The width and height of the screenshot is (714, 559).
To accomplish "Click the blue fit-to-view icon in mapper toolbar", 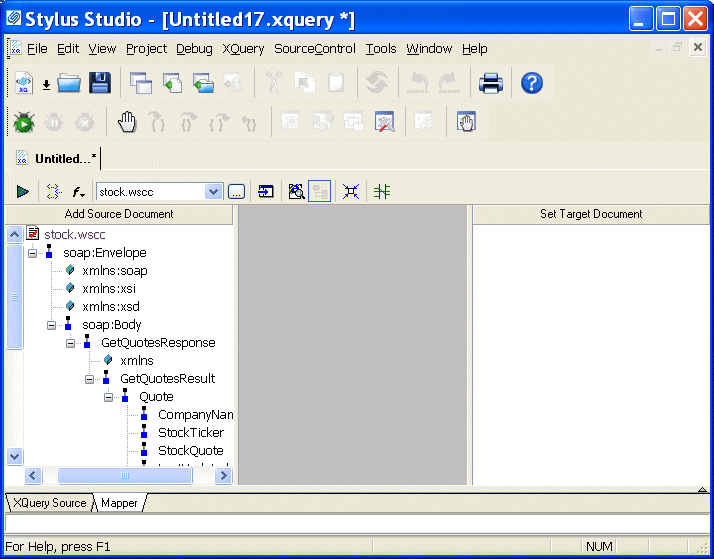I will [x=351, y=191].
